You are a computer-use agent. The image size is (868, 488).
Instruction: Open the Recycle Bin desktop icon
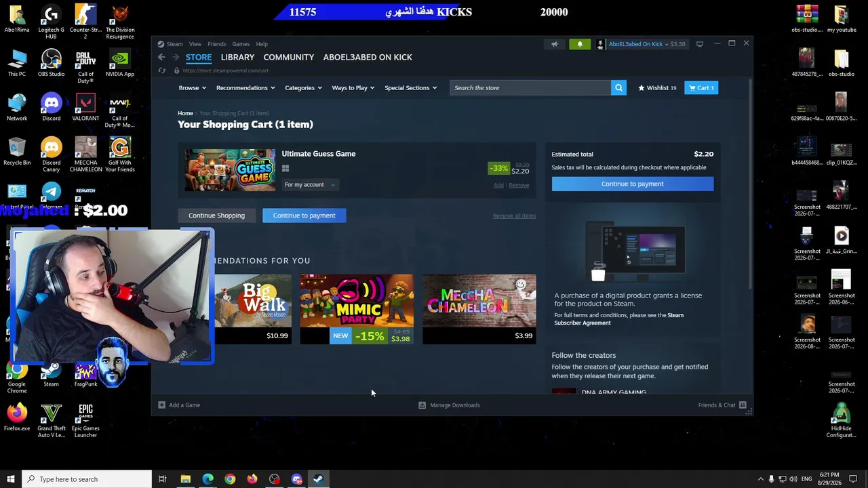[17, 152]
